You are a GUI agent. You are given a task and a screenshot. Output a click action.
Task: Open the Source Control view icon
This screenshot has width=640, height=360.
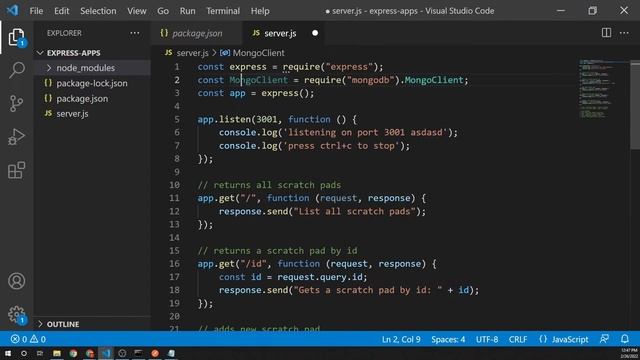coord(17,104)
